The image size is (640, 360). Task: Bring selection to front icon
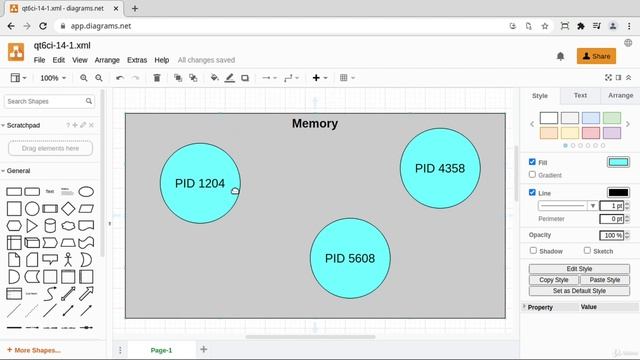[x=178, y=78]
